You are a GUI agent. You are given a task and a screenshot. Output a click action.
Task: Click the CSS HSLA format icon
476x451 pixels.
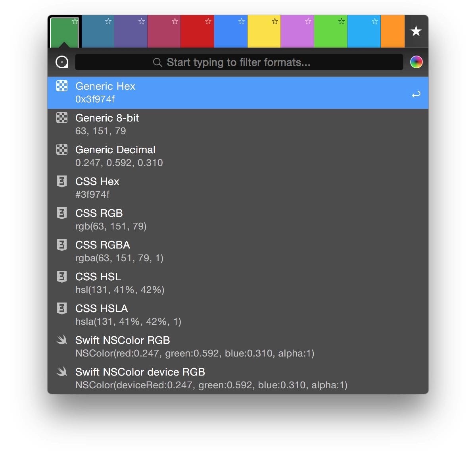pos(62,308)
